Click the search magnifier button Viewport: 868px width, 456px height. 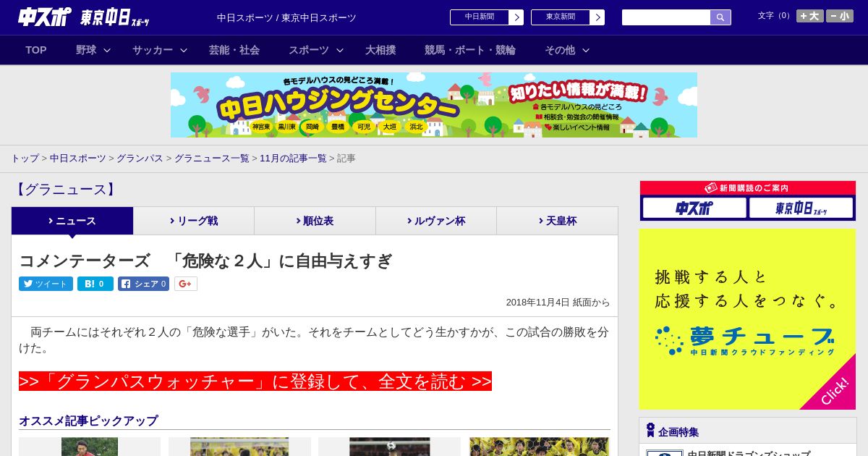(x=720, y=17)
